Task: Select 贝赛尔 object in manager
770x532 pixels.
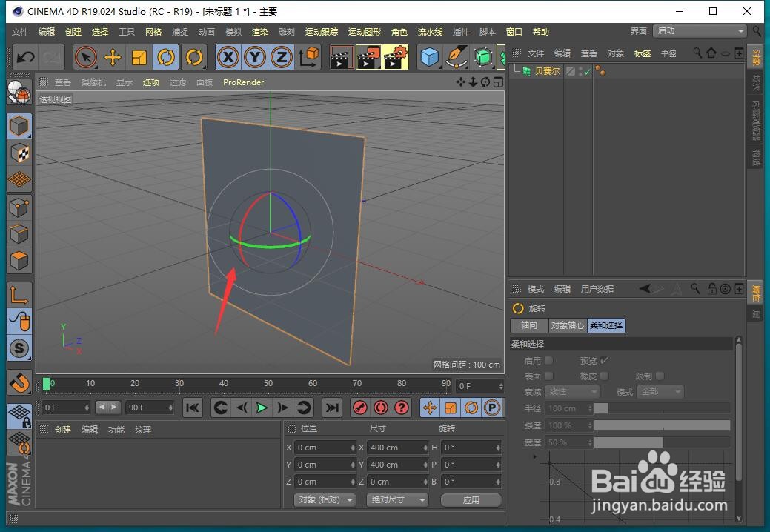Action: (x=547, y=71)
